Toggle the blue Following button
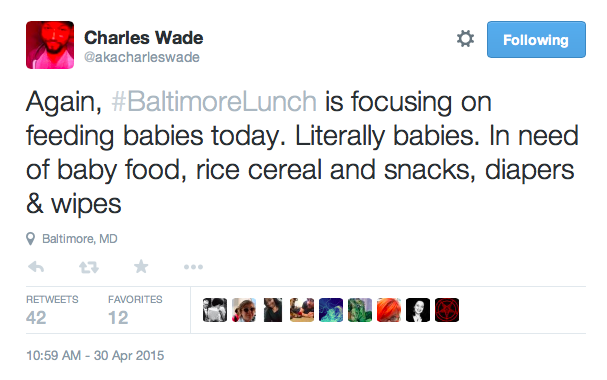The image size is (607, 380). pos(536,39)
